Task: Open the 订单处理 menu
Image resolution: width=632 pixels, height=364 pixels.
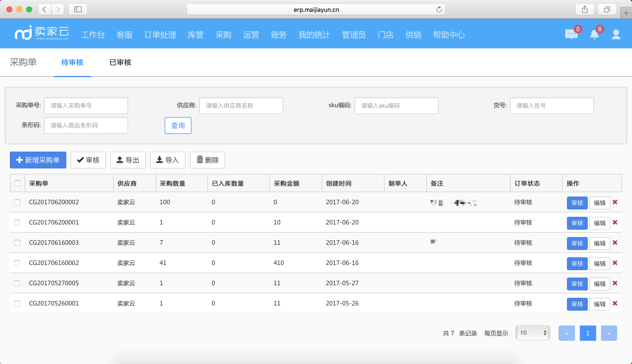Action: click(160, 35)
